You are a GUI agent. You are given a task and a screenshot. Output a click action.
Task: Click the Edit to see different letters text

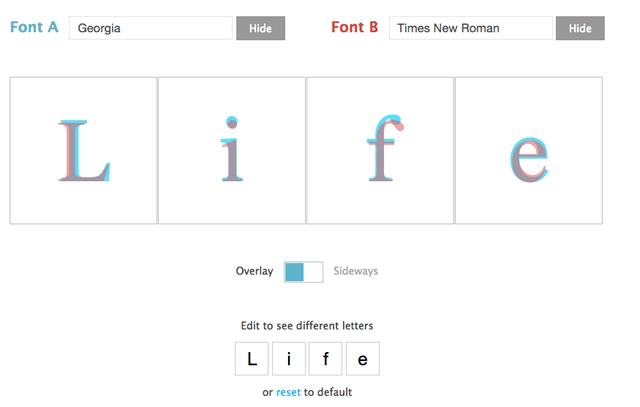(x=307, y=326)
